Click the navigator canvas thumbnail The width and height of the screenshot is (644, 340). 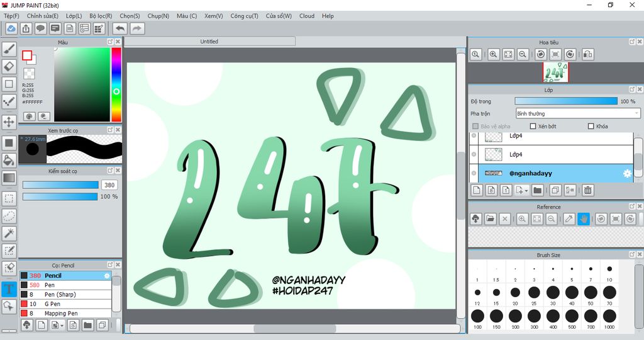[x=556, y=73]
